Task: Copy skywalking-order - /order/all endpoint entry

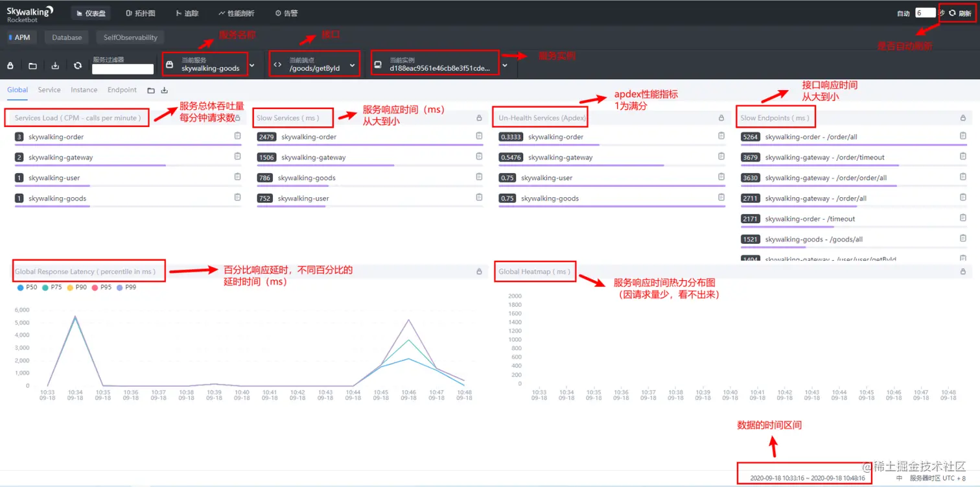Action: [x=963, y=136]
